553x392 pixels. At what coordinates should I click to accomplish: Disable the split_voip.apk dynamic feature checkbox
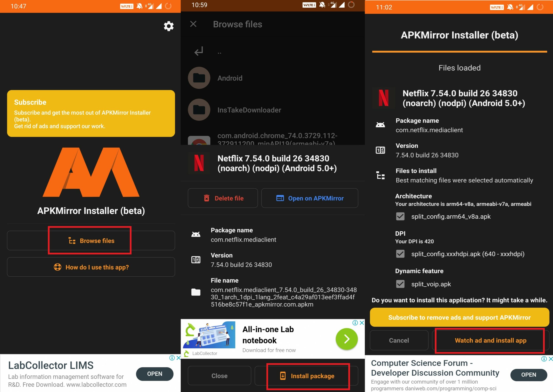pos(400,284)
